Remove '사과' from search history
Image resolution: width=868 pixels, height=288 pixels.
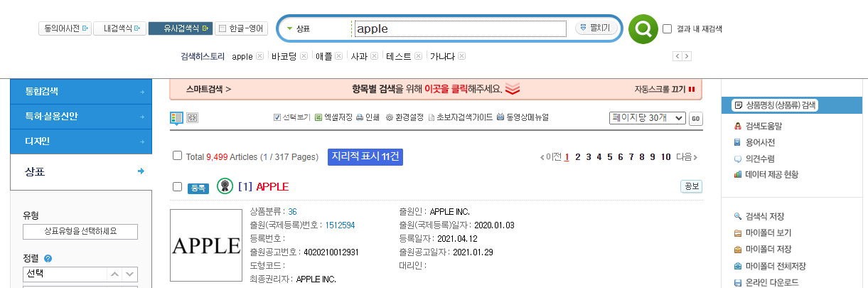click(x=373, y=56)
